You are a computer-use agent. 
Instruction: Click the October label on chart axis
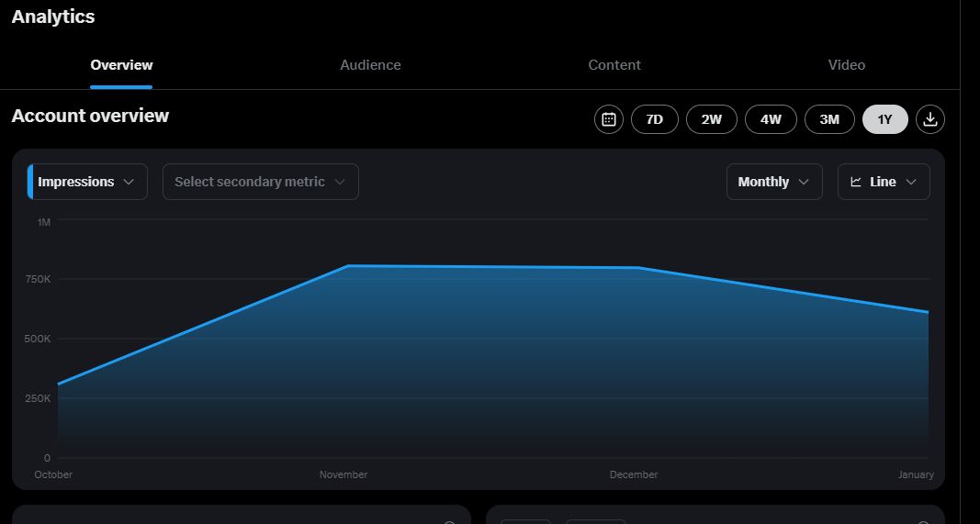point(53,474)
